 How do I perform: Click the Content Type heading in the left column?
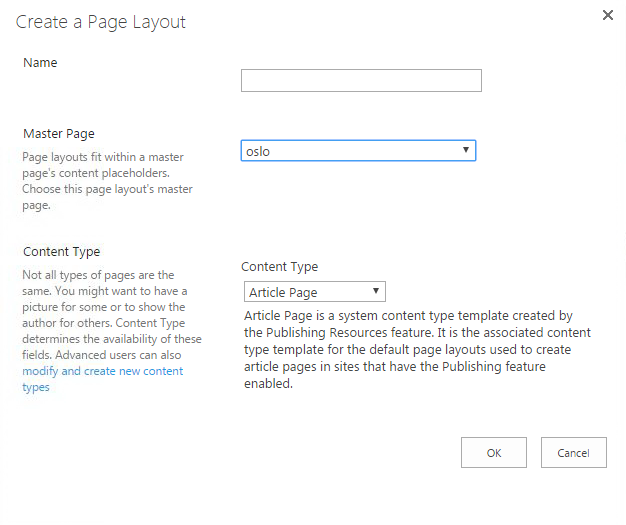point(62,252)
